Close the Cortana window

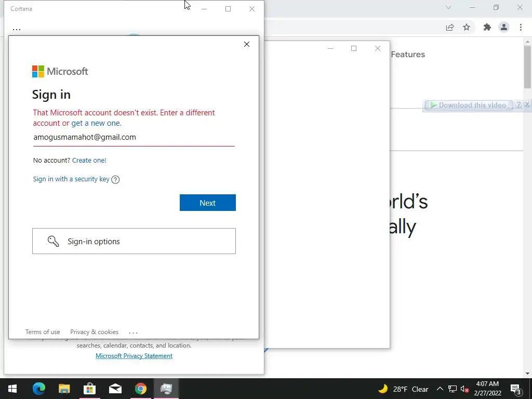252,9
